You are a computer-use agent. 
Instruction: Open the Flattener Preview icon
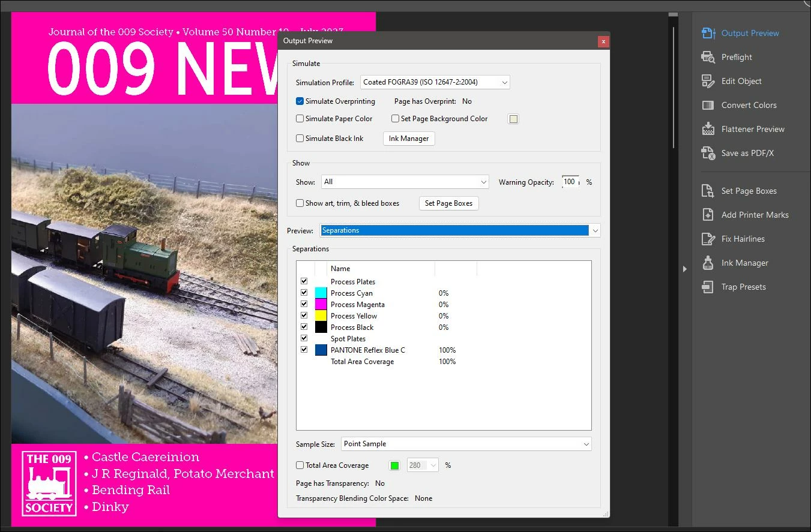[x=708, y=129]
